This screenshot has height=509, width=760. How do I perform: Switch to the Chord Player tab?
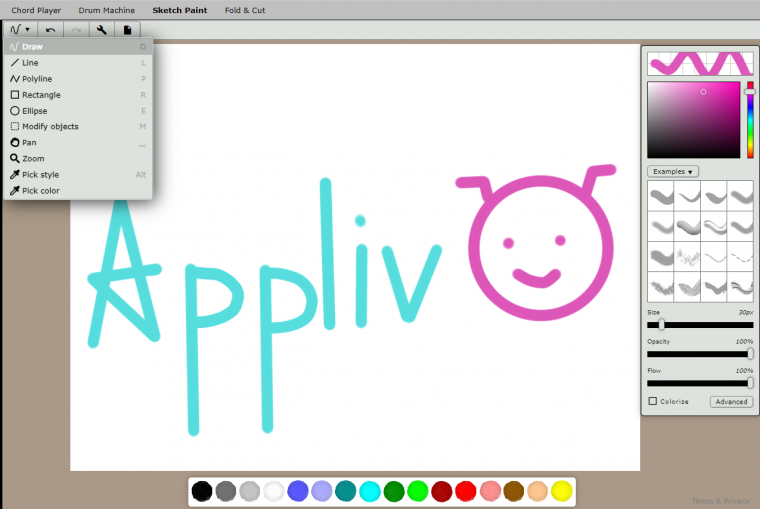[x=36, y=10]
